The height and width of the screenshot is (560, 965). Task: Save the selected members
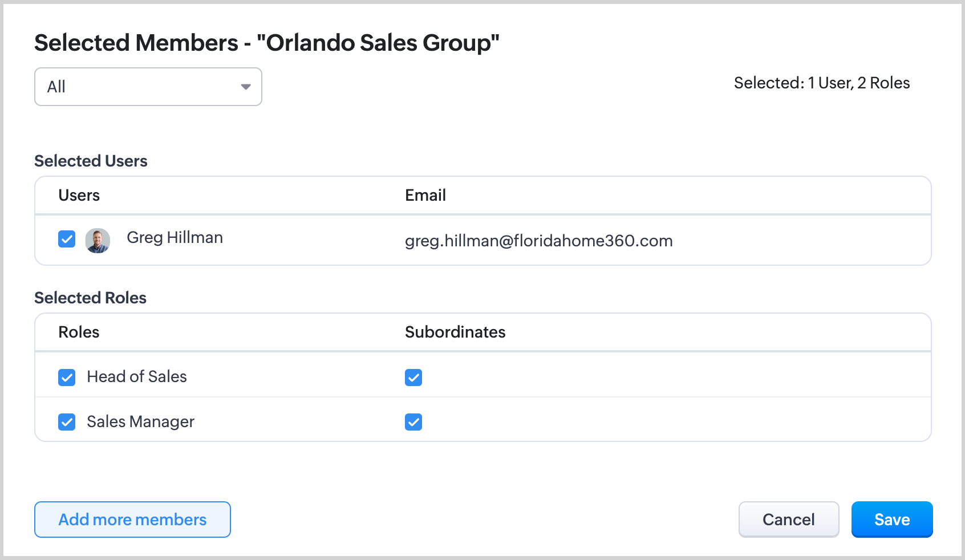click(x=891, y=520)
